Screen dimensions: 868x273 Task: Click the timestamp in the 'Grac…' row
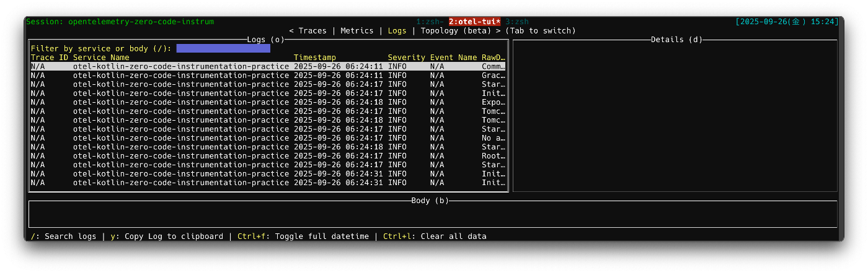tap(339, 76)
